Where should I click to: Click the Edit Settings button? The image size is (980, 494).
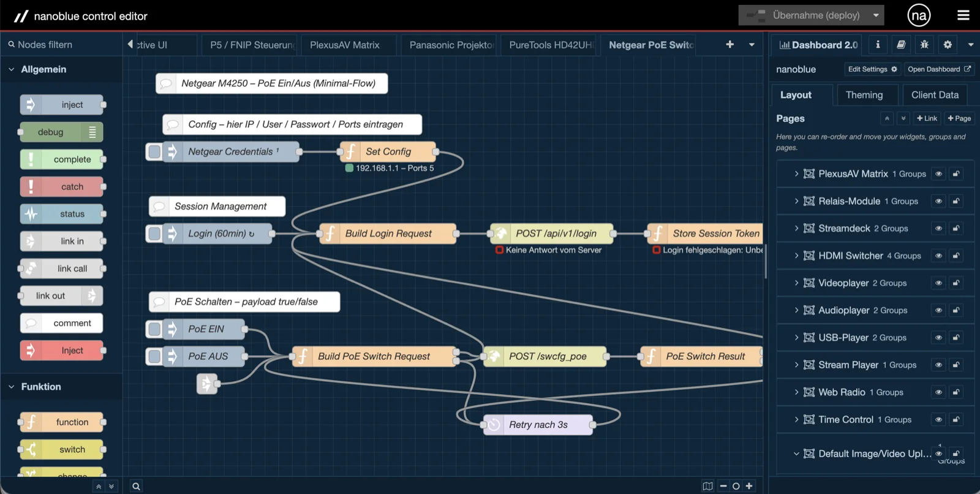pos(872,69)
